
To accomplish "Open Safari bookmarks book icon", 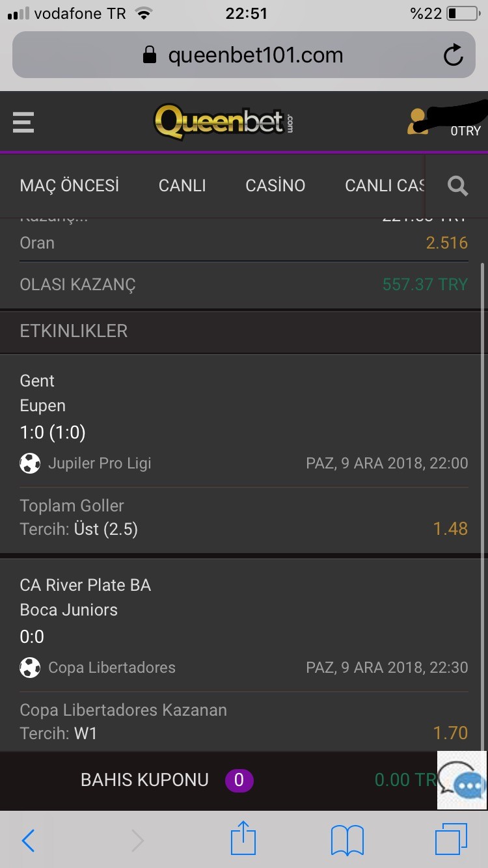I will [x=347, y=841].
